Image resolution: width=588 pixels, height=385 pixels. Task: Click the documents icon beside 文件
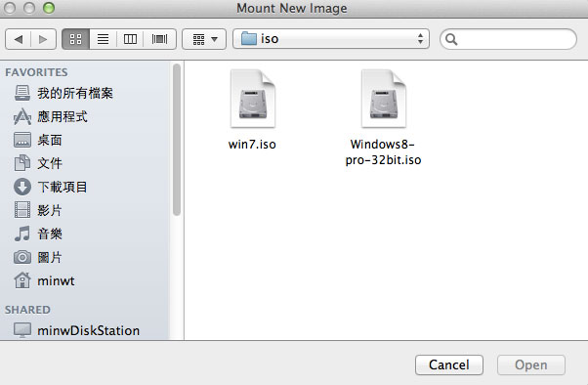point(22,163)
